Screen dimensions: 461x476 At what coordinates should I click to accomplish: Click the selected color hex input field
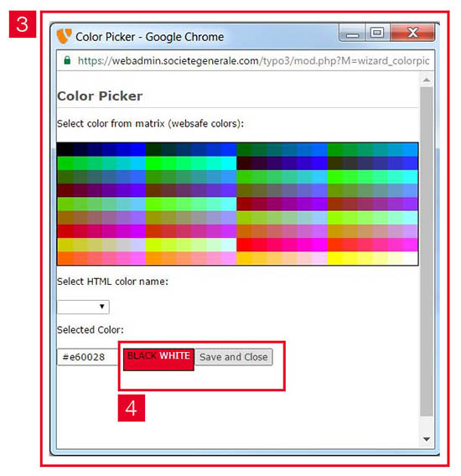[87, 357]
